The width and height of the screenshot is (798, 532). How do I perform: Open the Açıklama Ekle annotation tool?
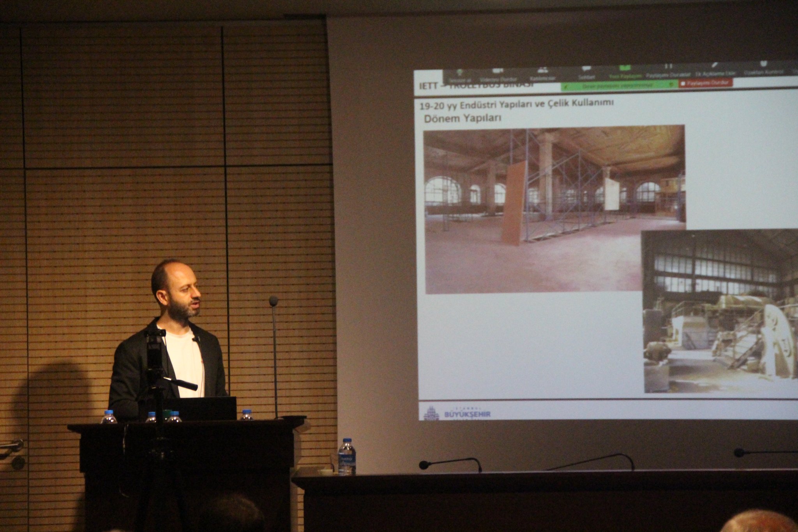coord(715,69)
